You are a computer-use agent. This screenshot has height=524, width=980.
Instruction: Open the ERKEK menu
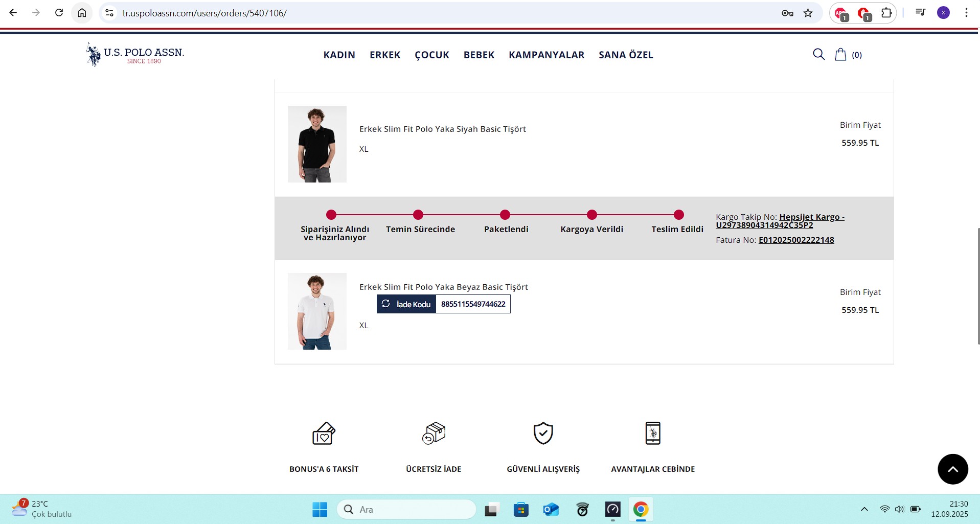[385, 55]
